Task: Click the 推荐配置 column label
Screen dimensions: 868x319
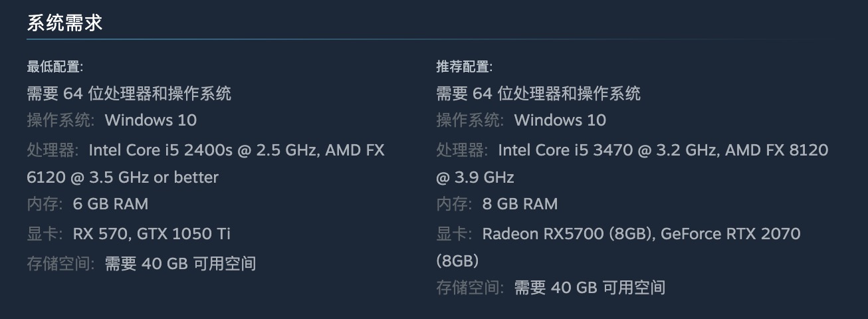Action: [x=464, y=66]
